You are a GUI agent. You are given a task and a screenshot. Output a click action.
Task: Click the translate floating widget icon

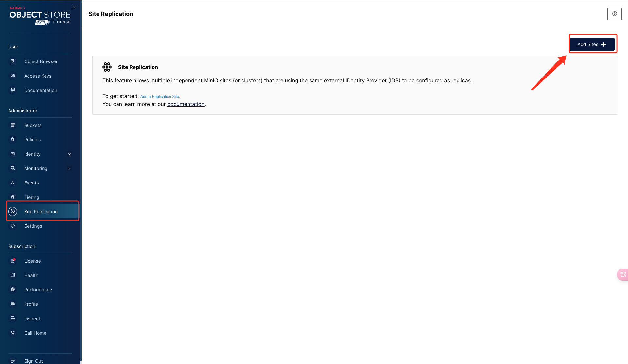coord(623,275)
